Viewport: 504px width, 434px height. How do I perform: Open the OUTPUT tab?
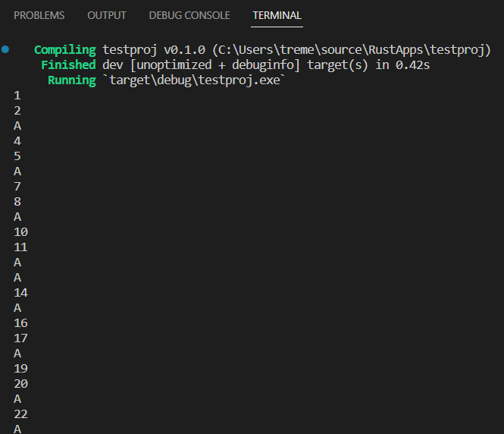(x=107, y=15)
